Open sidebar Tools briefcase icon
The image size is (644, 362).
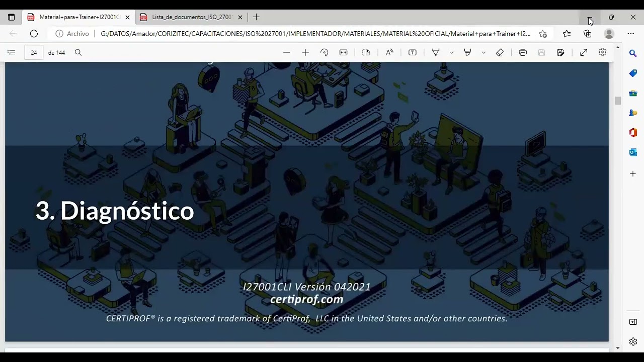(x=633, y=93)
